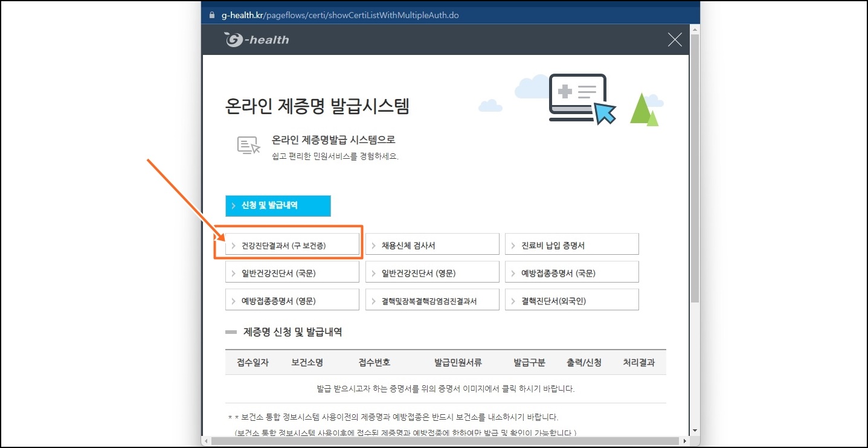Screen dimensions: 868x448
Task: Click the 보건소명 column header
Action: click(x=307, y=362)
